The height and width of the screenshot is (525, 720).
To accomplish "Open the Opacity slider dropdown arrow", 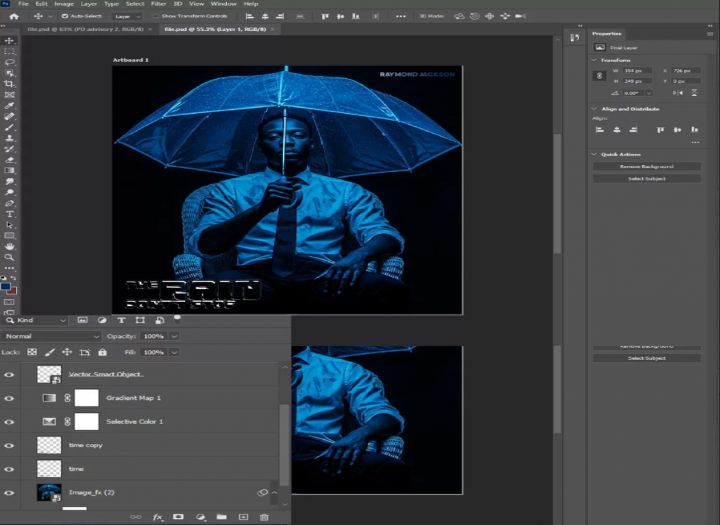I will 174,336.
